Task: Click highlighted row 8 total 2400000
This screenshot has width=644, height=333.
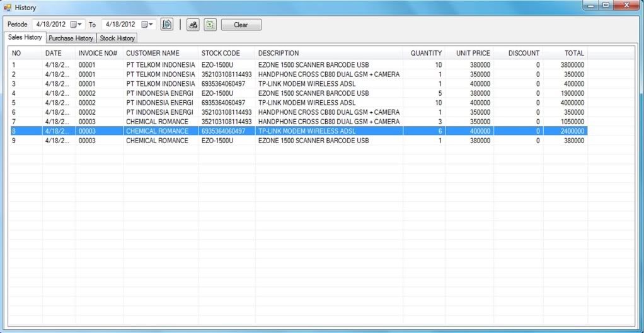Action: click(572, 131)
